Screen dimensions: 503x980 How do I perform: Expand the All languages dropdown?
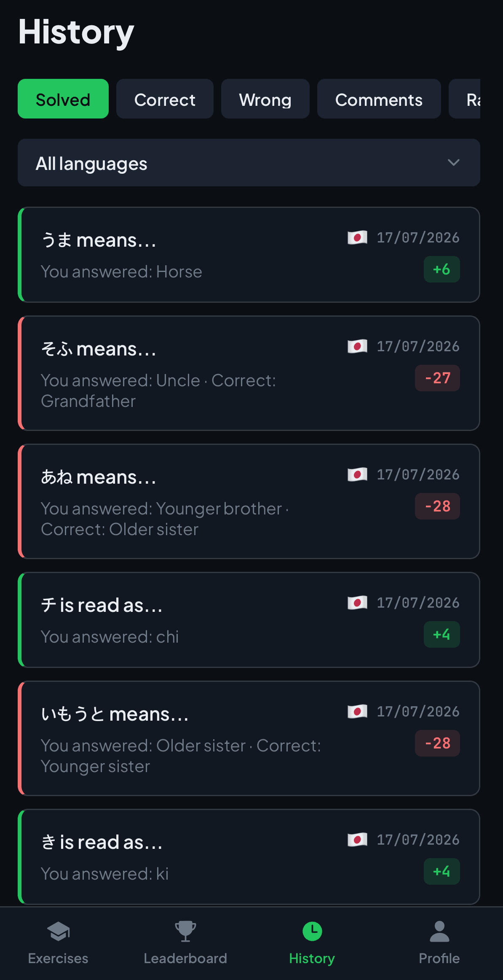click(x=249, y=163)
